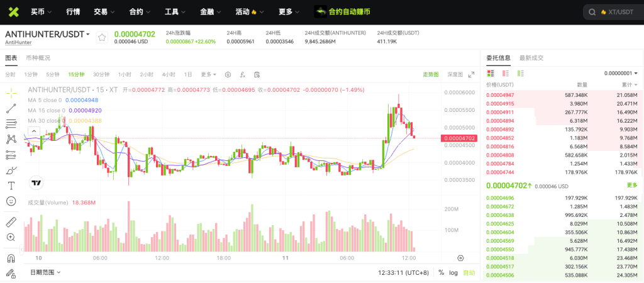Select 分时 timeframe
644x283 pixels.
coord(10,74)
